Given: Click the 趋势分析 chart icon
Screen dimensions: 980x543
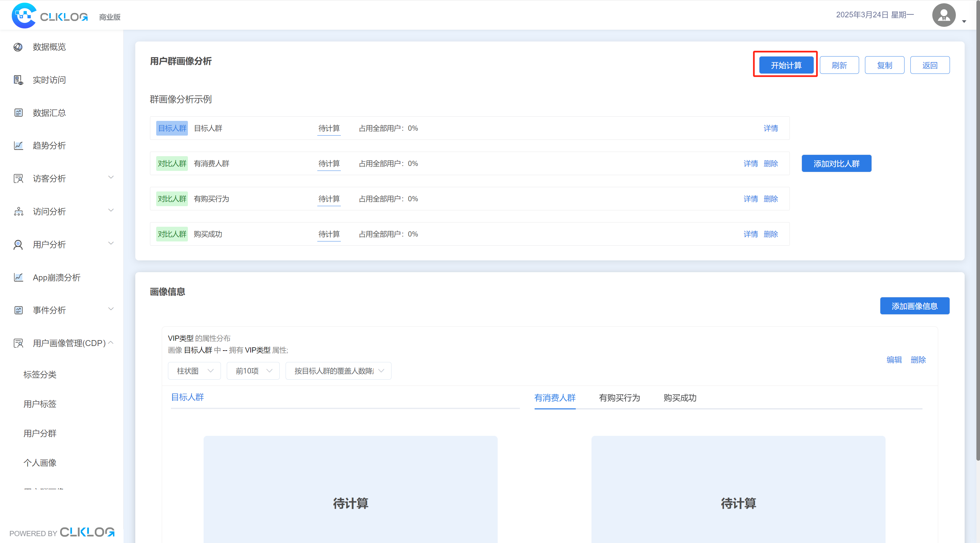Looking at the screenshot, I should coord(18,145).
